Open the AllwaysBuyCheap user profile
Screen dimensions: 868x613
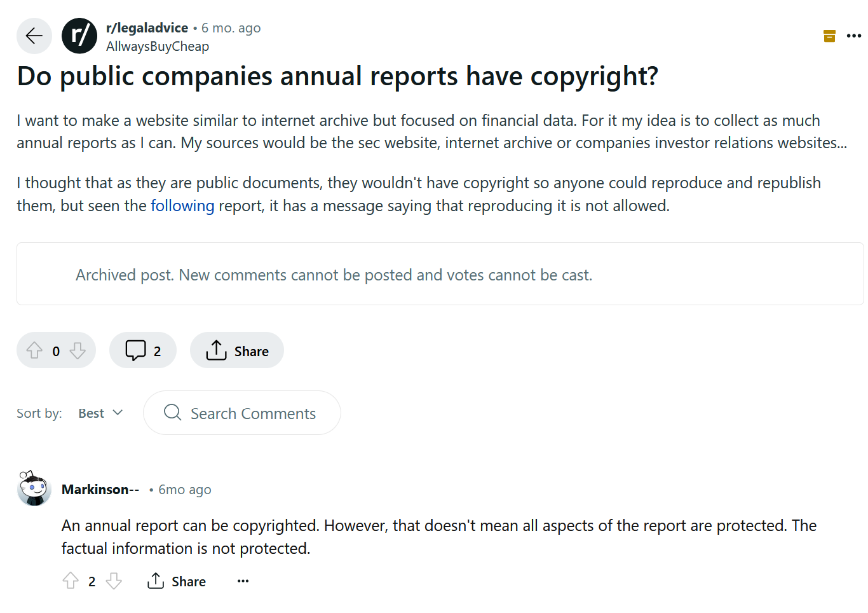[x=158, y=46]
